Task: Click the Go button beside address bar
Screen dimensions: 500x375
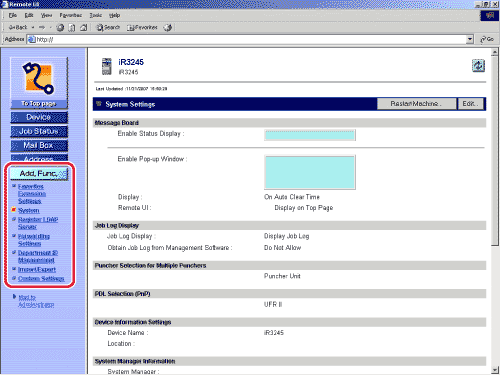Action: tap(487, 39)
